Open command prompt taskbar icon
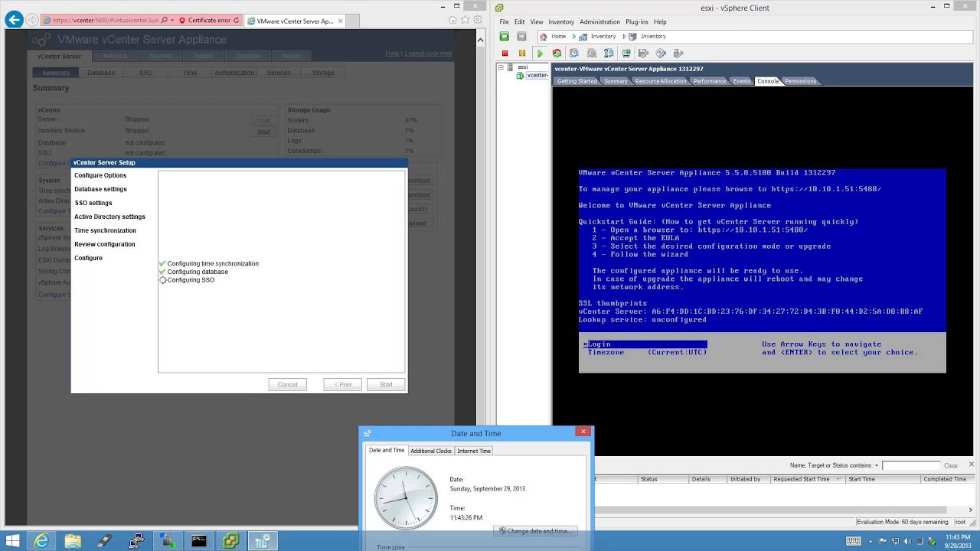Image resolution: width=980 pixels, height=551 pixels. pos(199,541)
